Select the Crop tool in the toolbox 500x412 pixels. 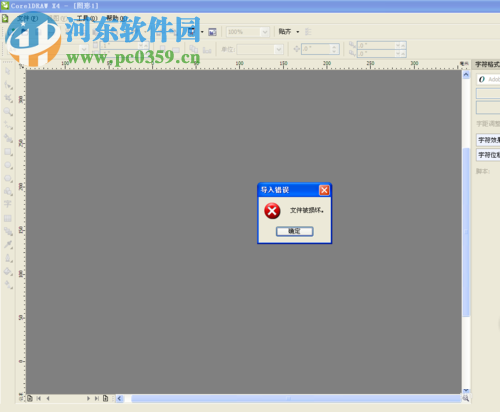tap(8, 98)
